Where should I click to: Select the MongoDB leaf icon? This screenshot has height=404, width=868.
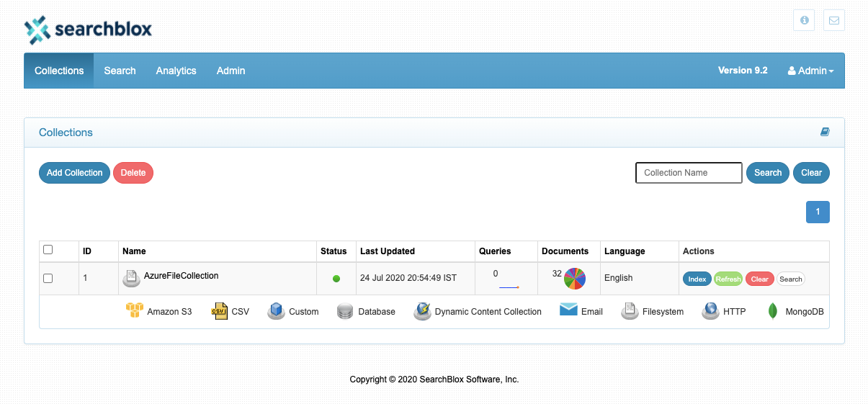pos(773,311)
